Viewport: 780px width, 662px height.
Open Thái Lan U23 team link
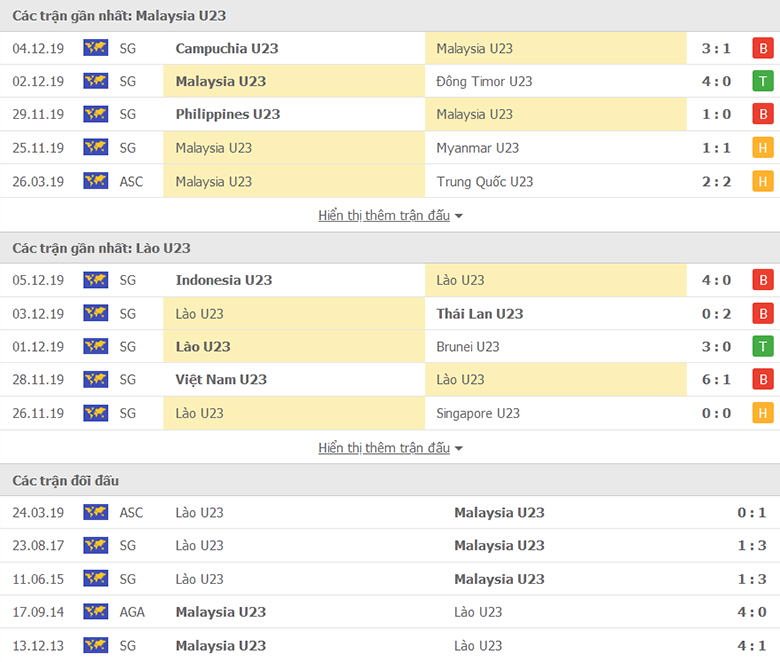click(480, 314)
